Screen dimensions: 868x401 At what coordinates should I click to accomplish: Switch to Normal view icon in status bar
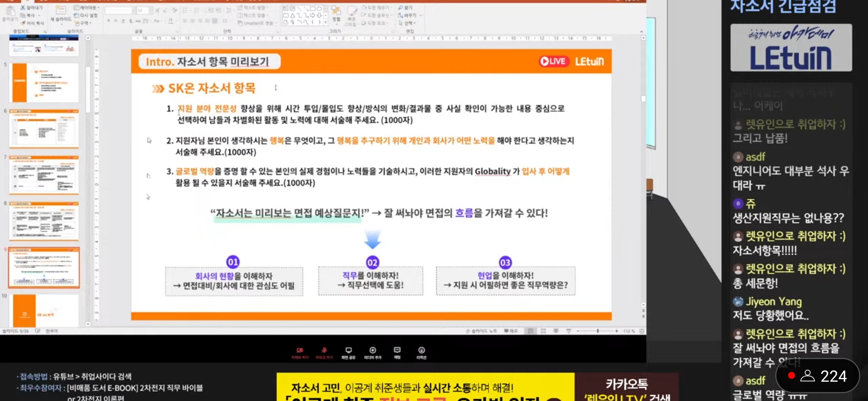click(x=530, y=331)
